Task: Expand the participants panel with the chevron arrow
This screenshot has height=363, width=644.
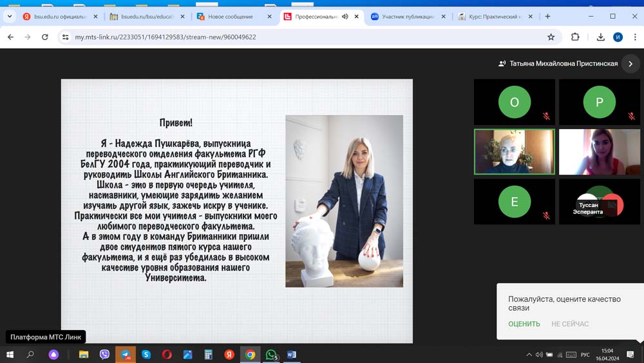Action: click(630, 64)
